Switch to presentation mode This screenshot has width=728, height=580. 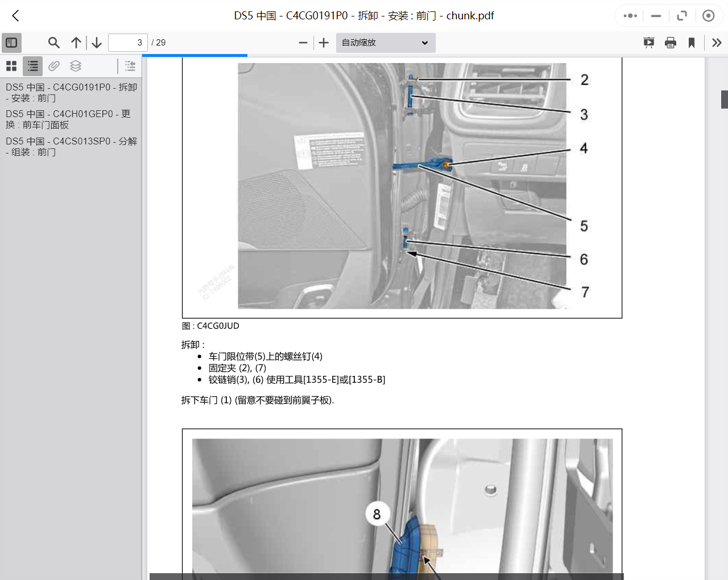pyautogui.click(x=648, y=43)
